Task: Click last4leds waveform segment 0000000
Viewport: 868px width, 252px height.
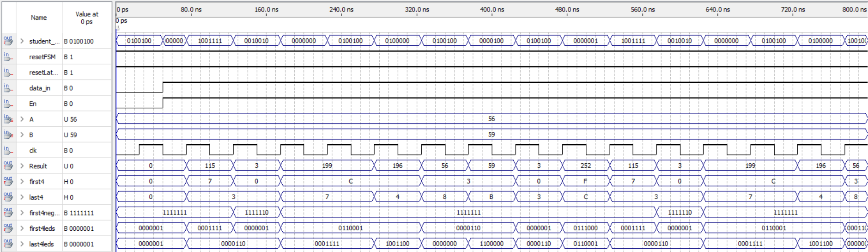Action: [x=444, y=243]
